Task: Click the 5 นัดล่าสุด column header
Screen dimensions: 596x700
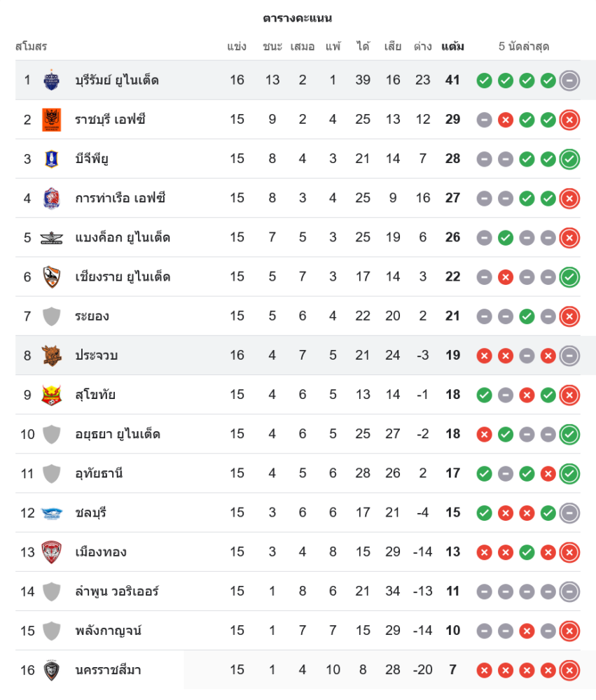Action: point(524,47)
